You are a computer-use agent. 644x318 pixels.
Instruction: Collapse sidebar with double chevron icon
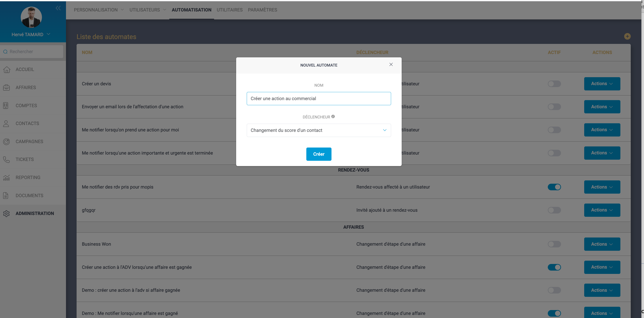pos(58,8)
